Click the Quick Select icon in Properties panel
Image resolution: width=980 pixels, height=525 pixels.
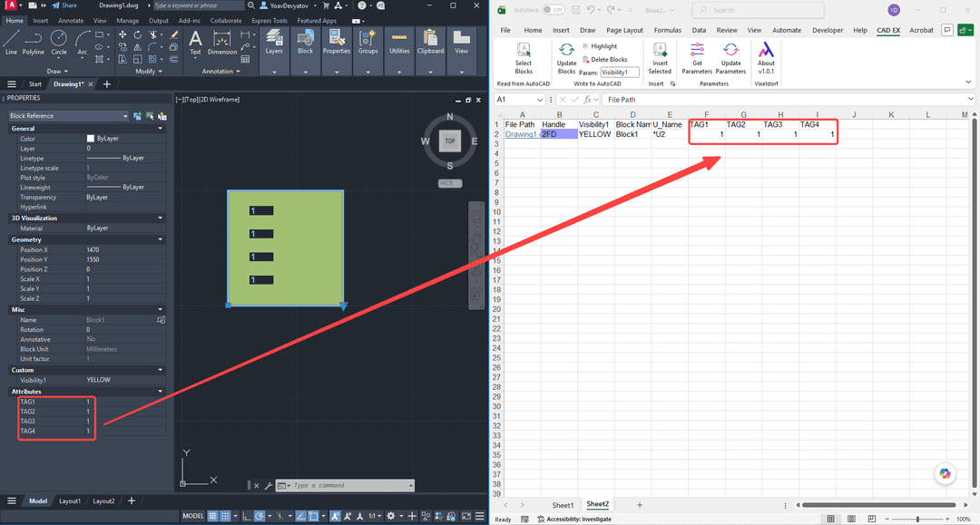click(x=162, y=116)
